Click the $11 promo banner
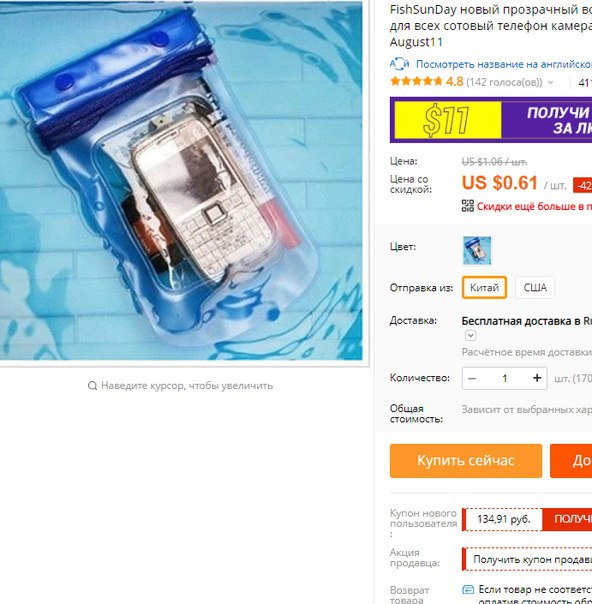This screenshot has height=604, width=592. [x=491, y=120]
